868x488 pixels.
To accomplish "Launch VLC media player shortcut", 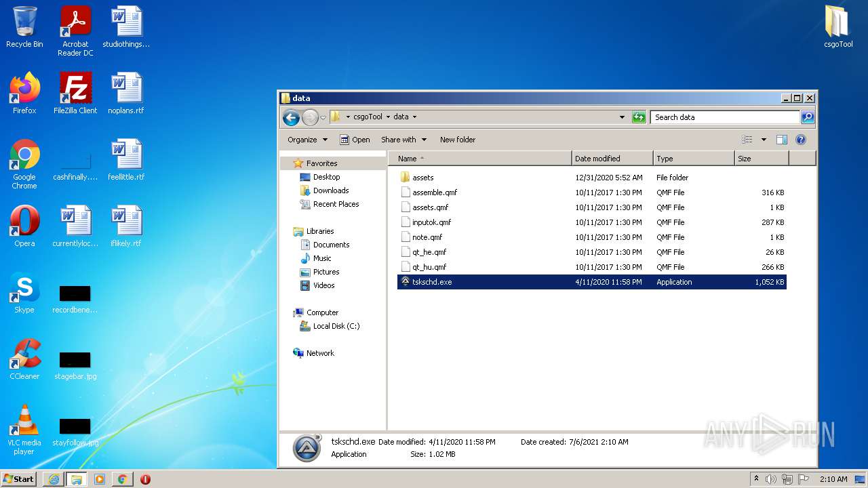I will (24, 429).
